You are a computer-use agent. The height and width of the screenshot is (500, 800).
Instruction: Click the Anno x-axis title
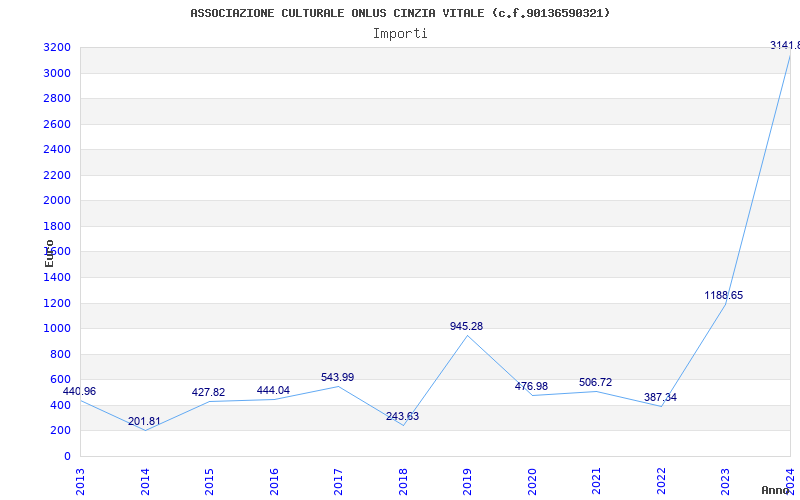coord(775,490)
